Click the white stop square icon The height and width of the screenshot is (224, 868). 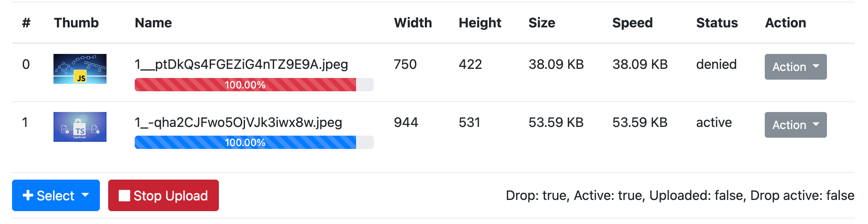click(x=124, y=195)
